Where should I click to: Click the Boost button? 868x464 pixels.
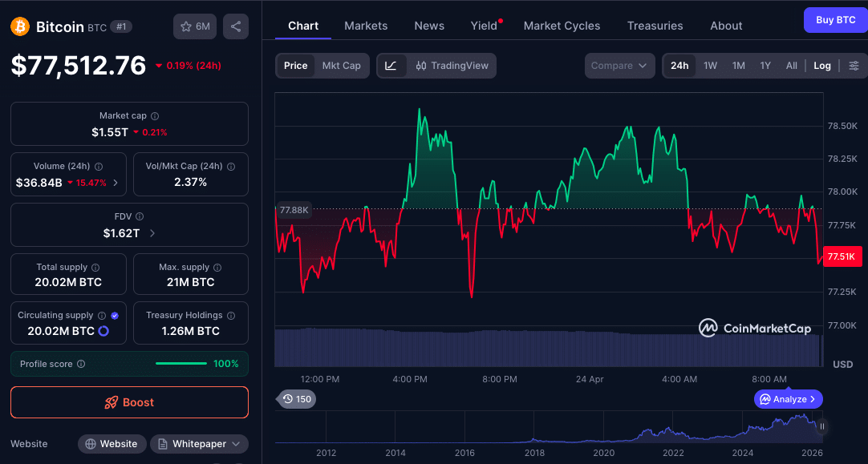coord(129,402)
